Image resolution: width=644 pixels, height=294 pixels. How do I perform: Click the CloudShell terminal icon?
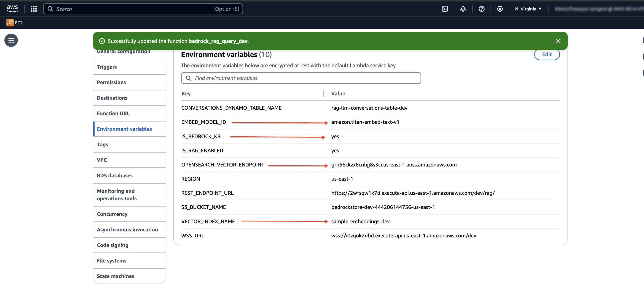tap(445, 9)
